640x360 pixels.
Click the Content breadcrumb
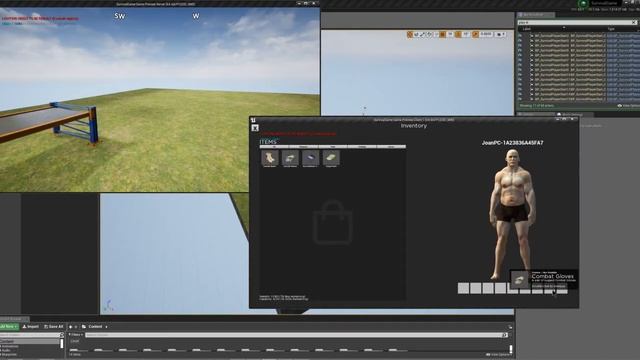95,327
